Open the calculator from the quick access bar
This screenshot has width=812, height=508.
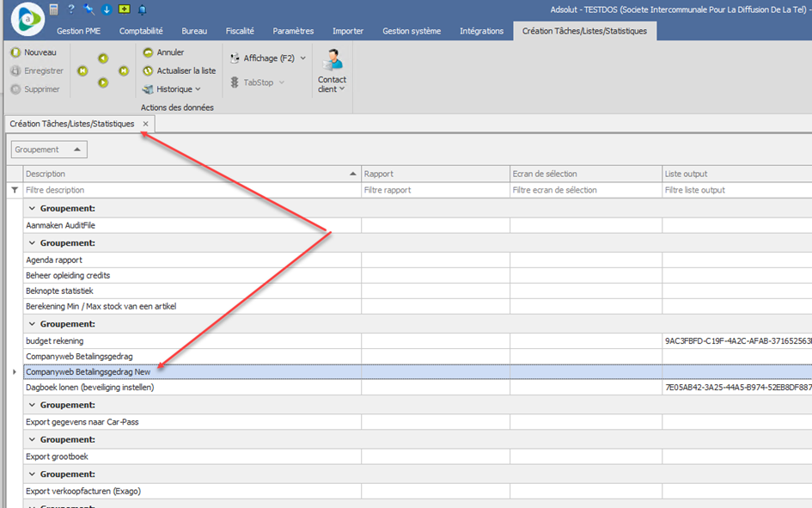(x=54, y=9)
